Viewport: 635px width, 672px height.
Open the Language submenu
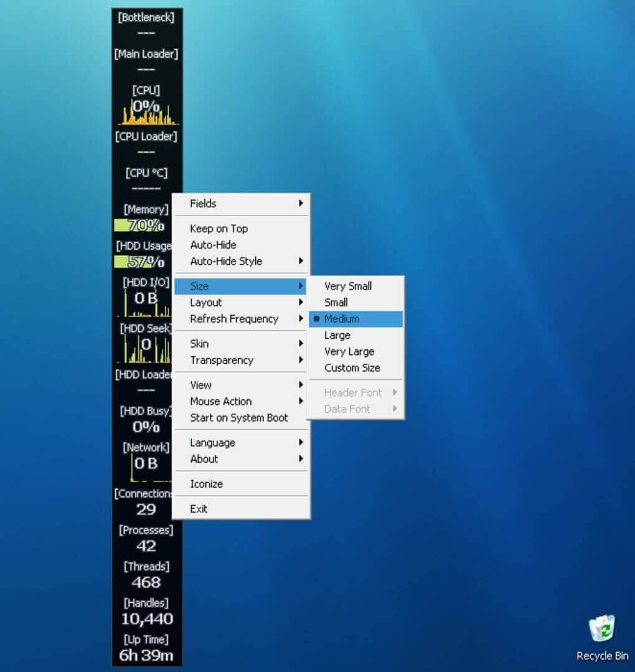click(212, 442)
